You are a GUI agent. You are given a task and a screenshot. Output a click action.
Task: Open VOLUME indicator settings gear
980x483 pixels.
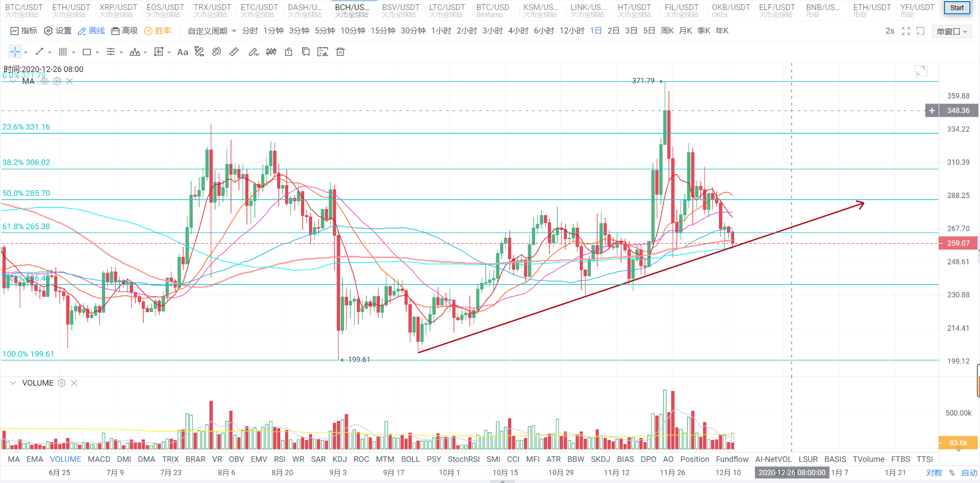click(62, 383)
